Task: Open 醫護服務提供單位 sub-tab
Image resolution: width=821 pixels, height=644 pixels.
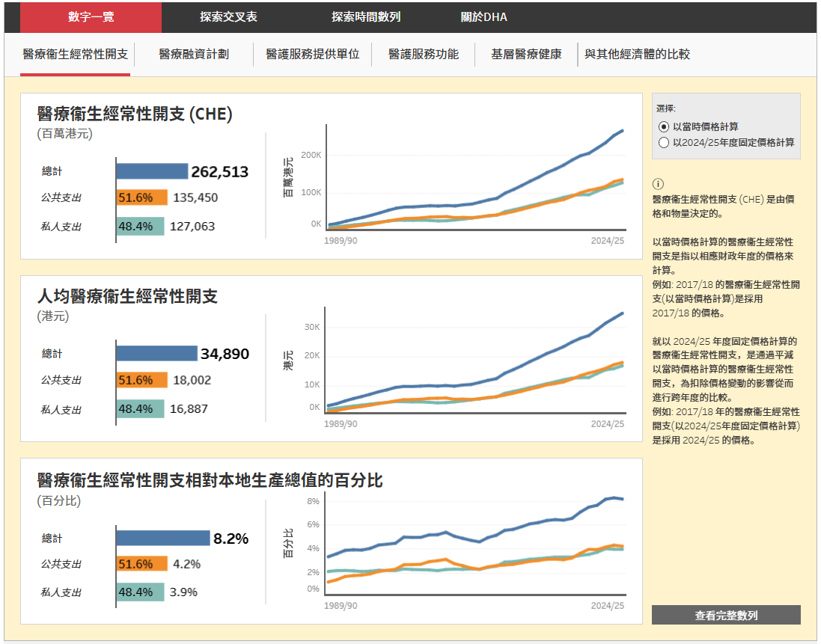Action: [x=313, y=54]
